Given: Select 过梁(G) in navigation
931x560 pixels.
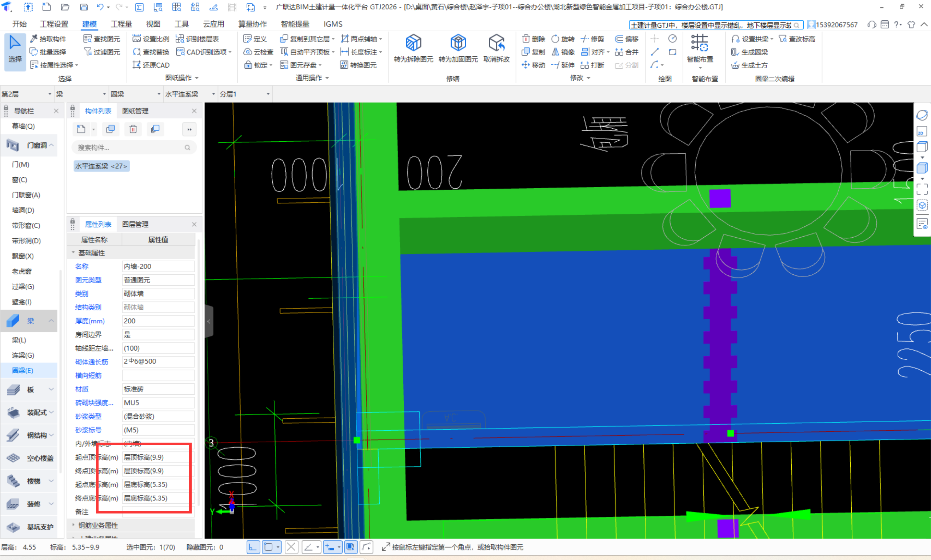Looking at the screenshot, I should click(23, 286).
